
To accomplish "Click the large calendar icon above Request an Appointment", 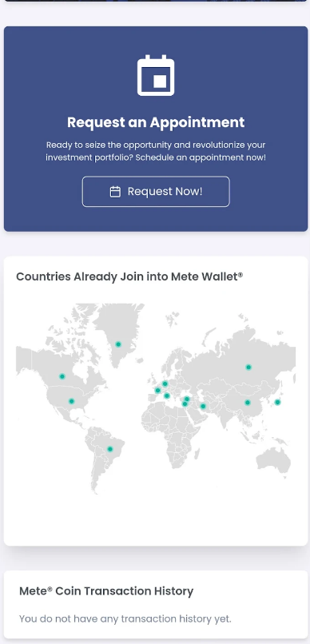I will point(156,75).
